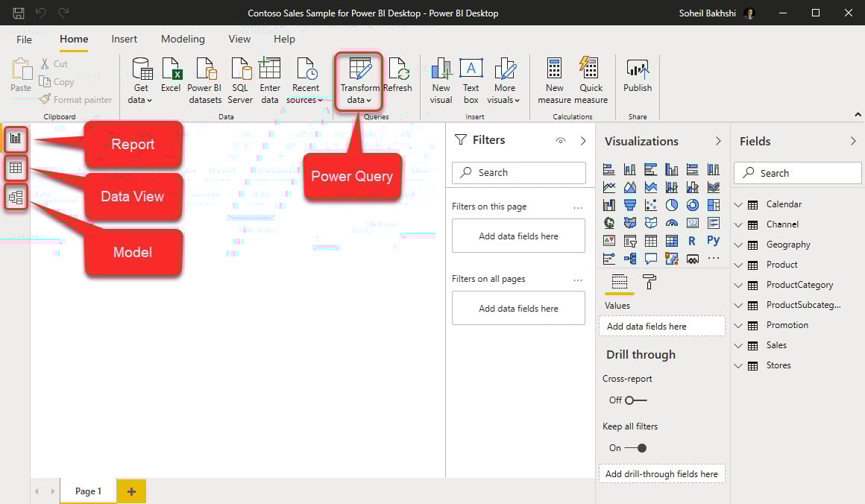Collapse the Fields pane

pos(853,141)
